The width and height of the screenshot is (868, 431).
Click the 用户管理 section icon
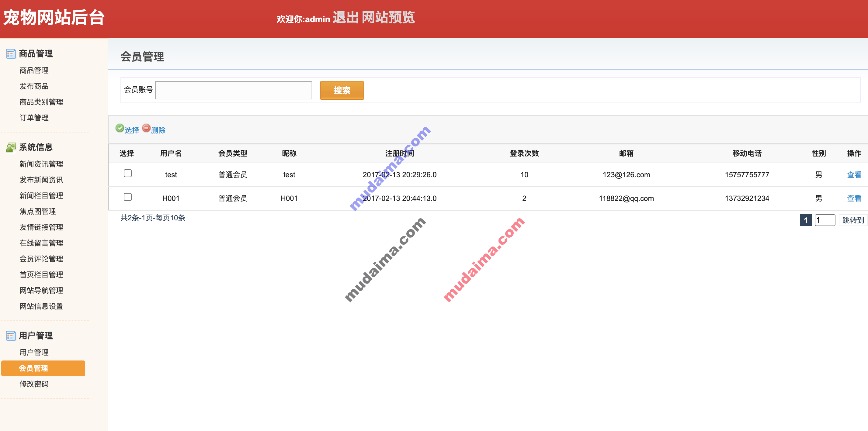point(11,336)
